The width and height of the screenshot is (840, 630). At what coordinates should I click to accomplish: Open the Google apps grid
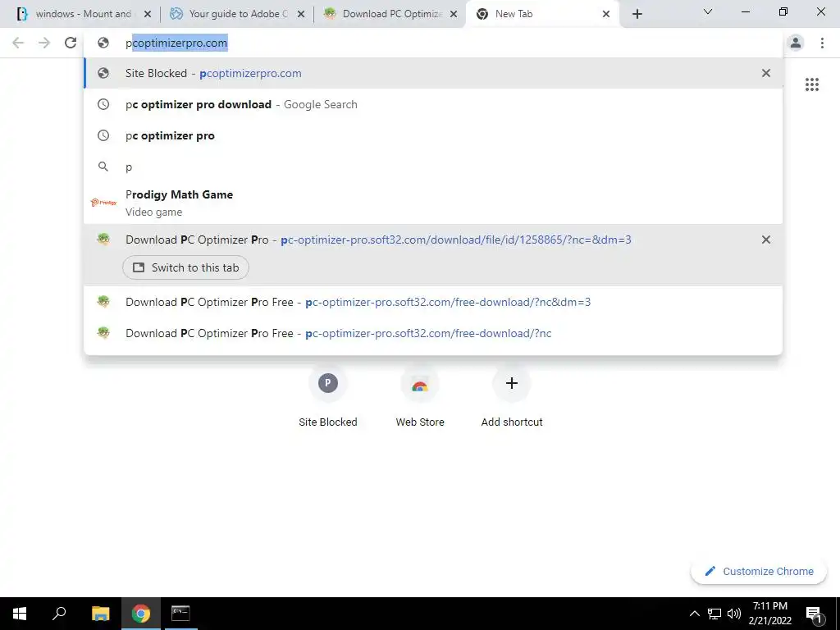812,84
